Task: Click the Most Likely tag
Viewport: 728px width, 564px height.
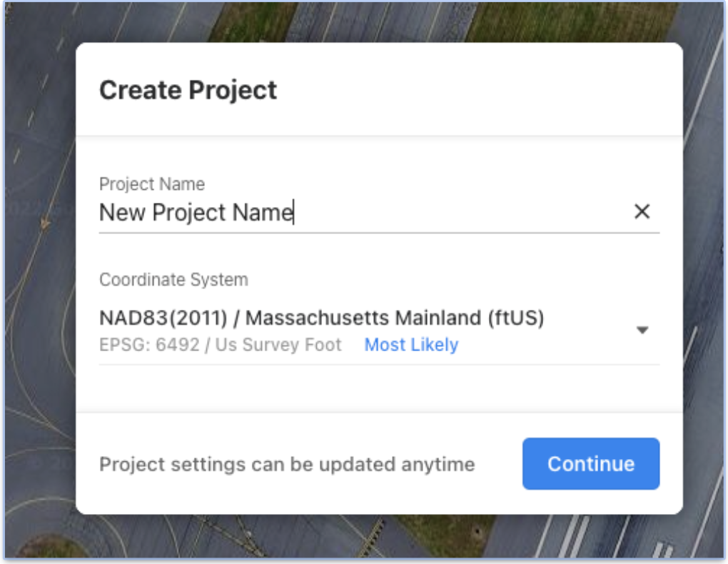Action: (x=411, y=345)
